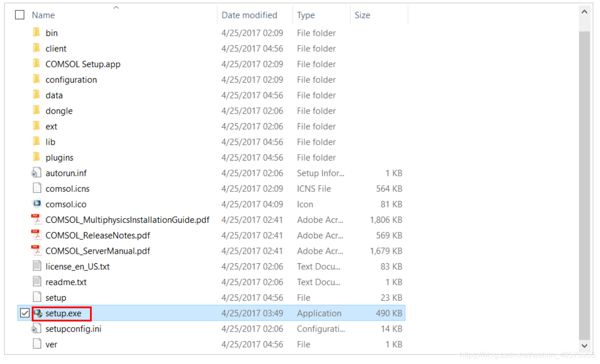
Task: Click the plugins folder name
Action: (59, 157)
